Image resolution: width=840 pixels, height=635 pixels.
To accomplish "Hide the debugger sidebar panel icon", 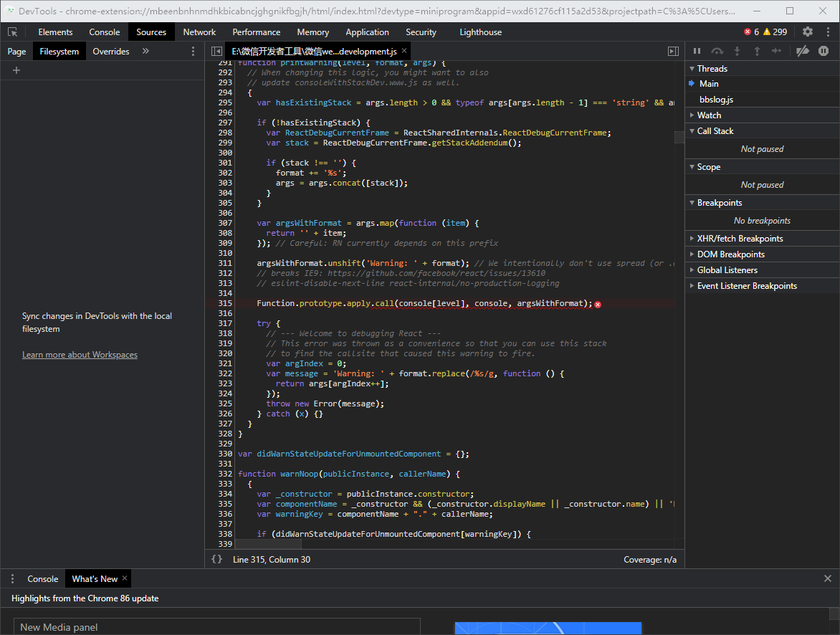I will pos(673,52).
